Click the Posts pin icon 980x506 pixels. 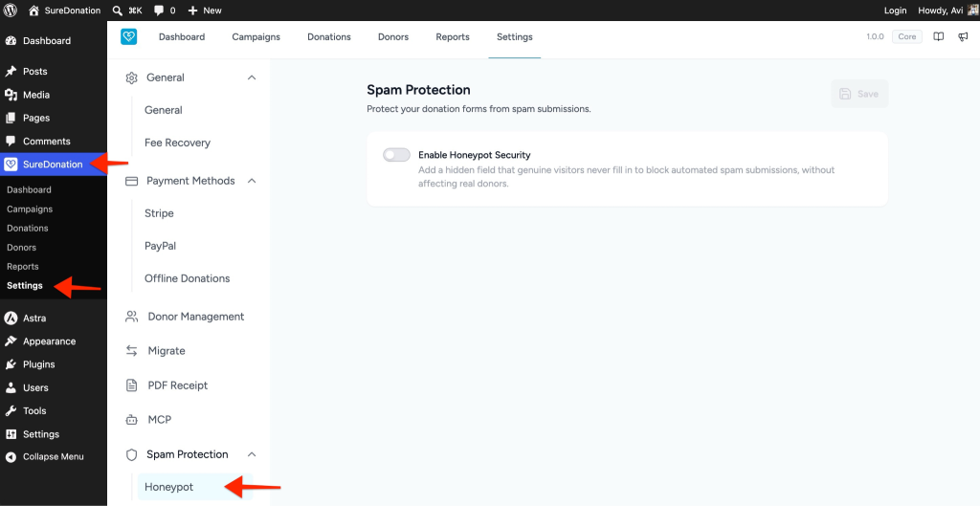point(11,71)
